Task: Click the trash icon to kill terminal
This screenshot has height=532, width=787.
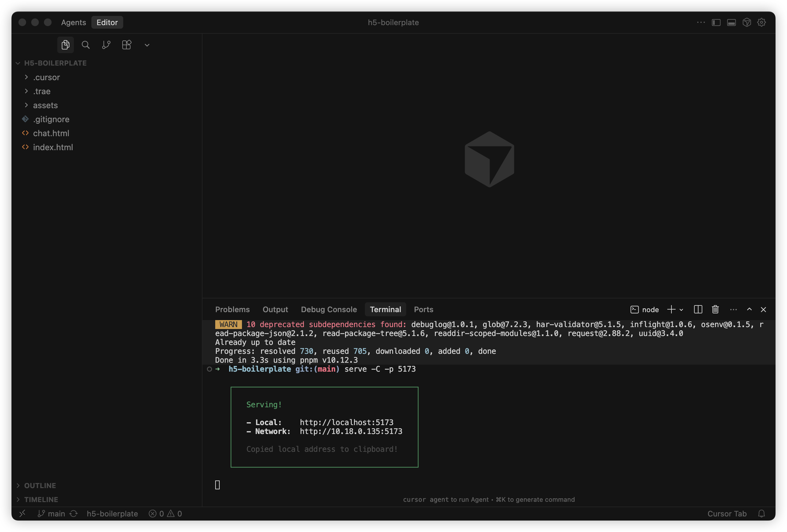Action: point(715,309)
